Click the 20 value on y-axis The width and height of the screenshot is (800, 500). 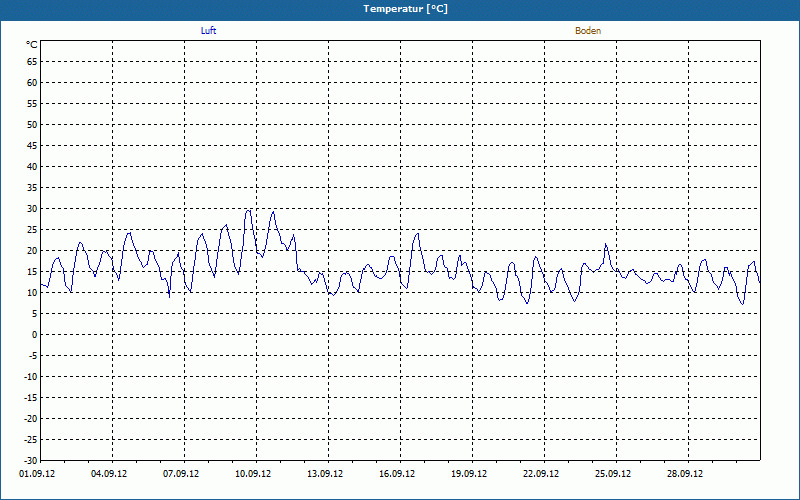point(32,251)
